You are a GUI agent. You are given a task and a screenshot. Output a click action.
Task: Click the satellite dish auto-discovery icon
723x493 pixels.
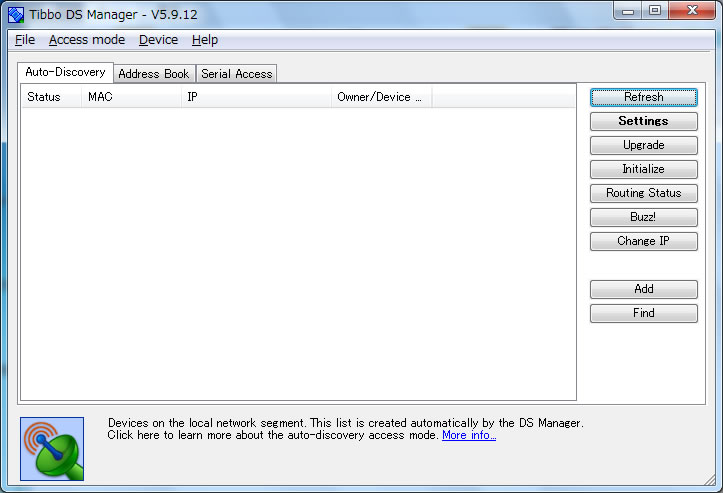click(x=52, y=449)
